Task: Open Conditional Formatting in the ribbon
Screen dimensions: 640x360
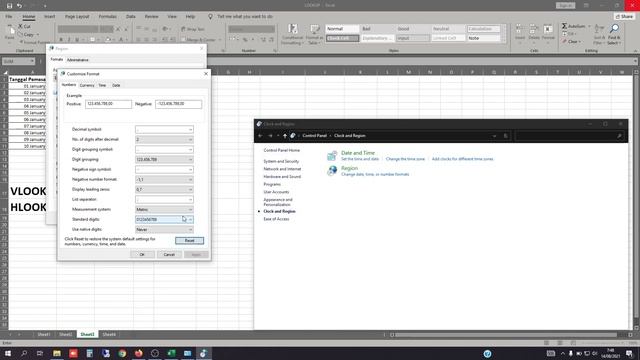Action: [293, 34]
